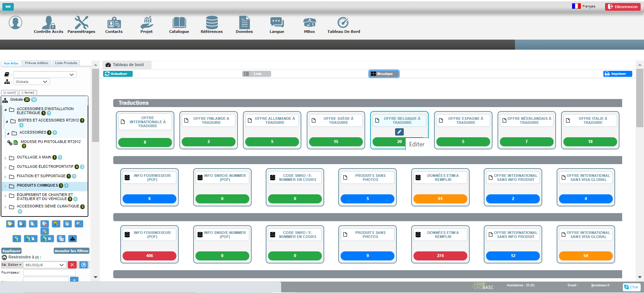644x293 pixels.
Task: Open the Catalogue book icon
Action: 179,22
